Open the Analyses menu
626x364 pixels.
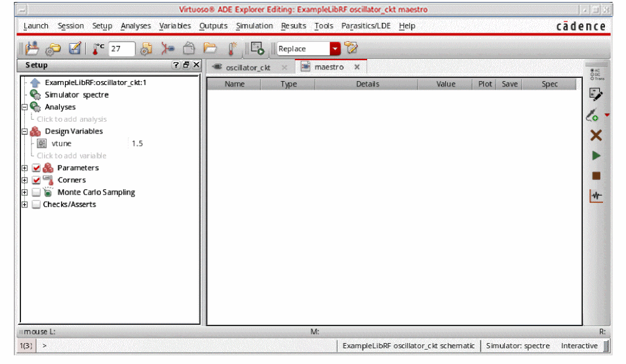pos(136,26)
